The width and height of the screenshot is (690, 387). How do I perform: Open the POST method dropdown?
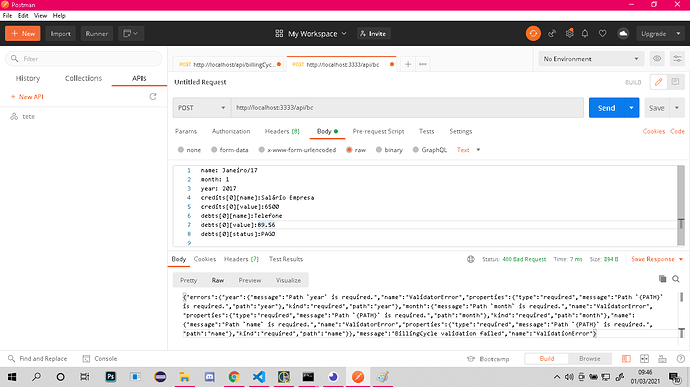pos(202,107)
